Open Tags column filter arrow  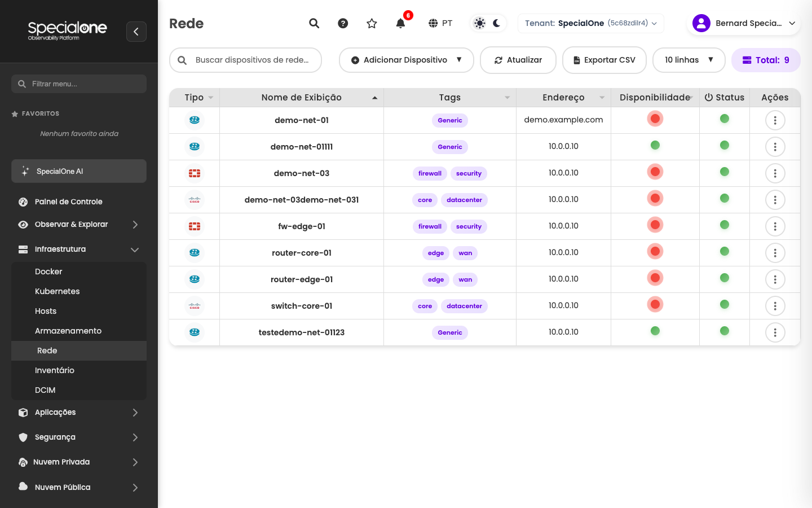click(507, 98)
